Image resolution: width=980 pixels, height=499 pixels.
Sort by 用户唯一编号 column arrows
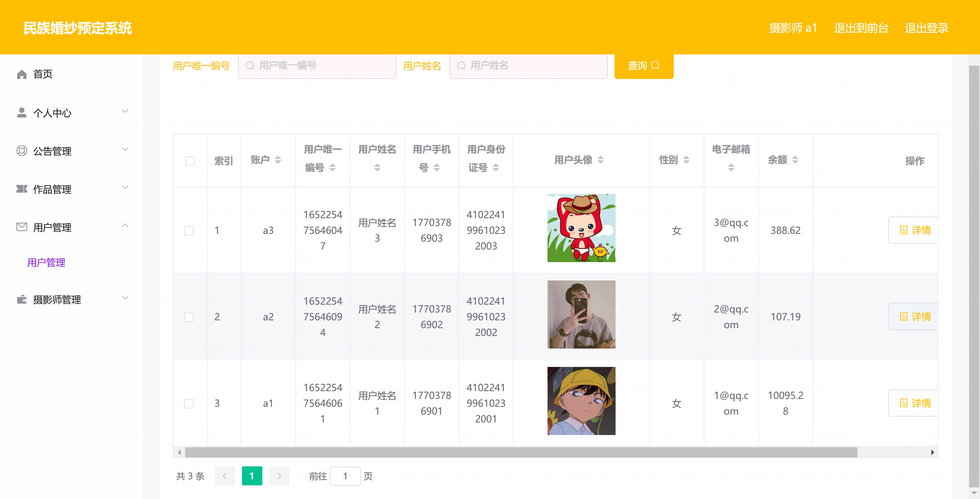click(x=332, y=167)
